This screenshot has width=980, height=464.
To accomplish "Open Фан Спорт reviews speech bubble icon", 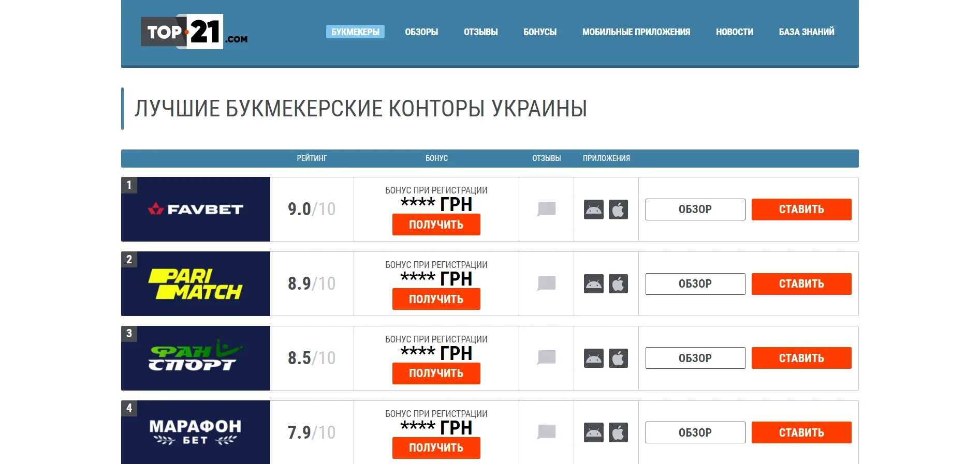I will point(546,357).
